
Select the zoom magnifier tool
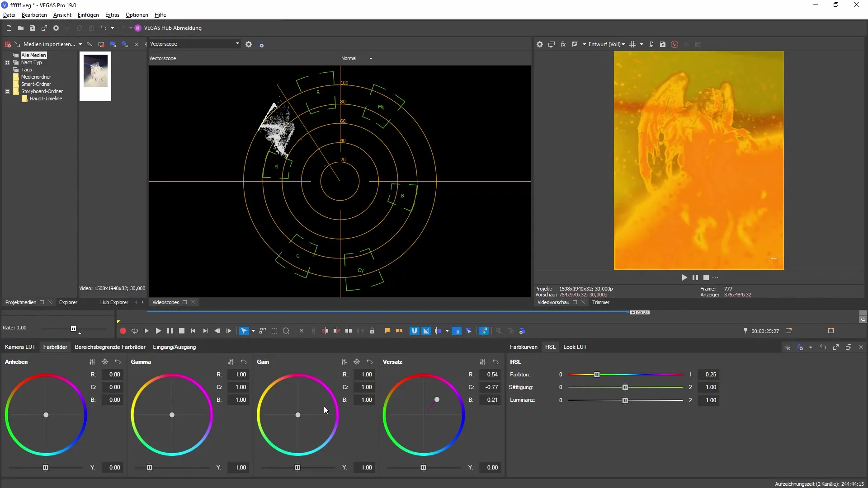[286, 331]
